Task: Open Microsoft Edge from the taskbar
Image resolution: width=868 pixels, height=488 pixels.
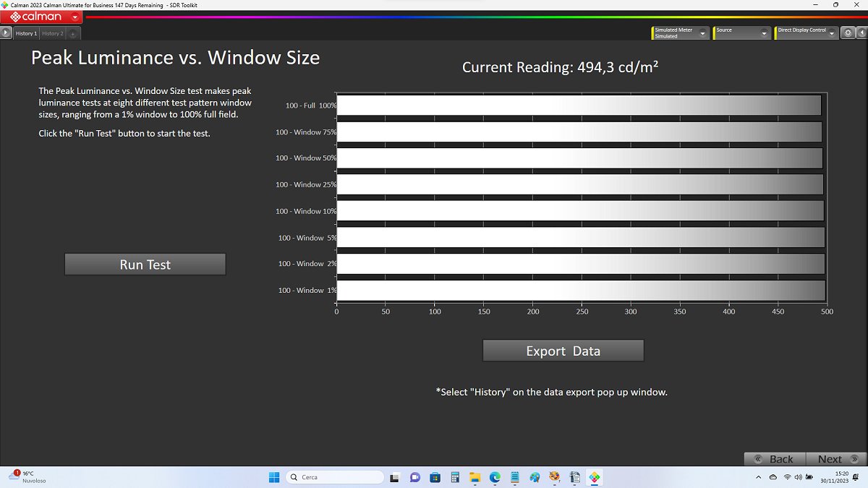Action: 495,477
